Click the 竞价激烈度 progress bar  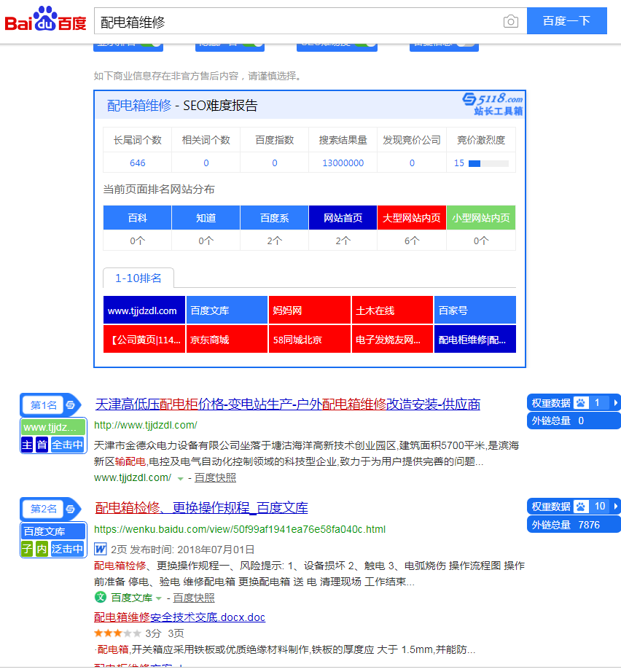(488, 163)
